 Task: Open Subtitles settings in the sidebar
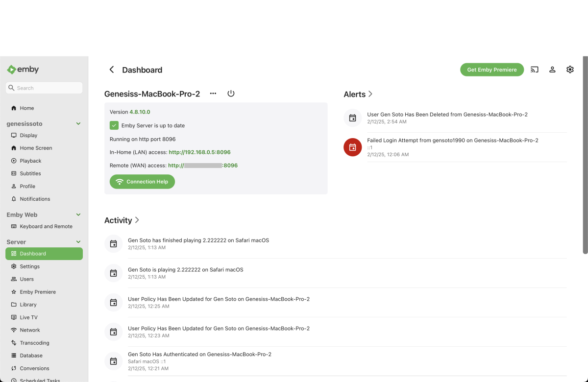[44, 173]
